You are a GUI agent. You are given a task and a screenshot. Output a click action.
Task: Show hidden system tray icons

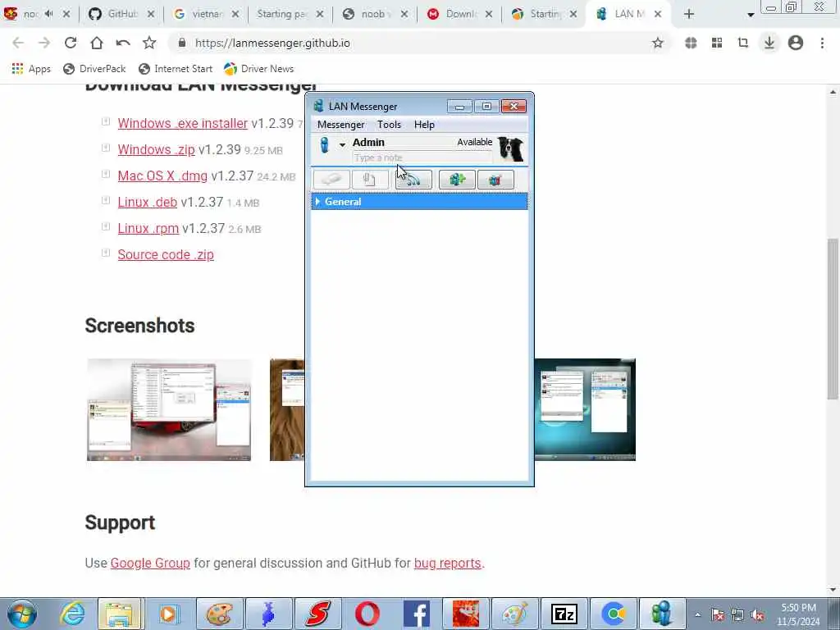click(697, 615)
